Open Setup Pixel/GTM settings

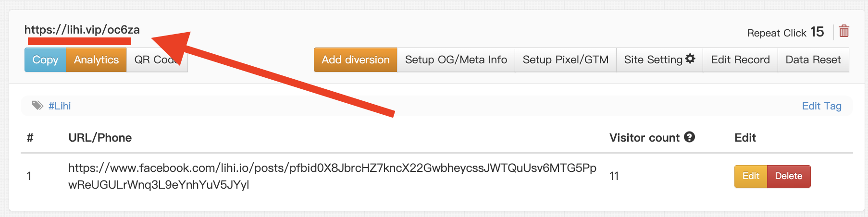(x=565, y=60)
